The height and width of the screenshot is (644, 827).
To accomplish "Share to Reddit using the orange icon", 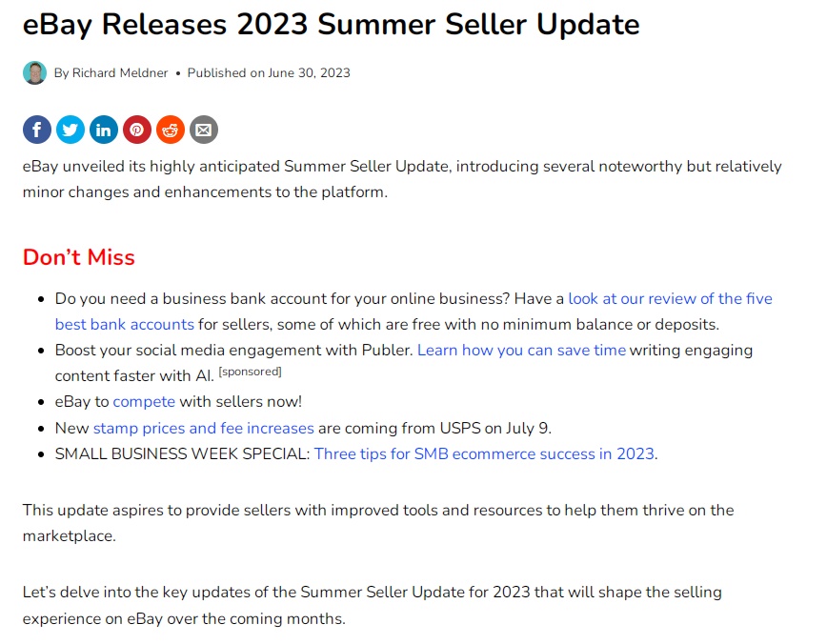I will [x=171, y=130].
